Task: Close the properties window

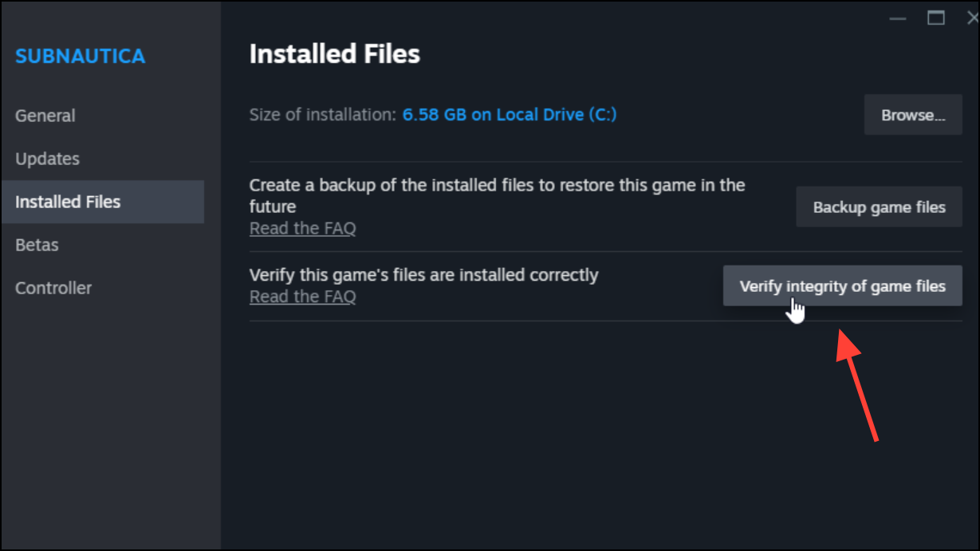Action: point(972,18)
